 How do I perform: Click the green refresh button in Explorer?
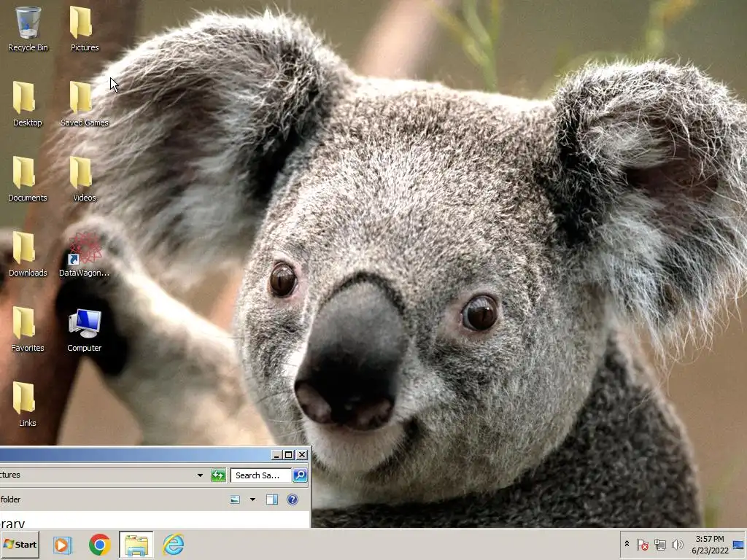(x=218, y=475)
